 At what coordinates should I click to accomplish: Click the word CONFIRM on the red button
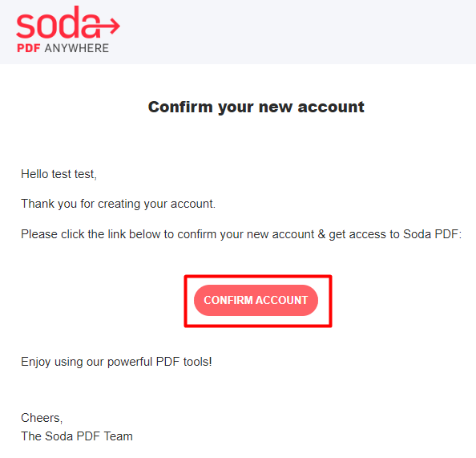[228, 300]
